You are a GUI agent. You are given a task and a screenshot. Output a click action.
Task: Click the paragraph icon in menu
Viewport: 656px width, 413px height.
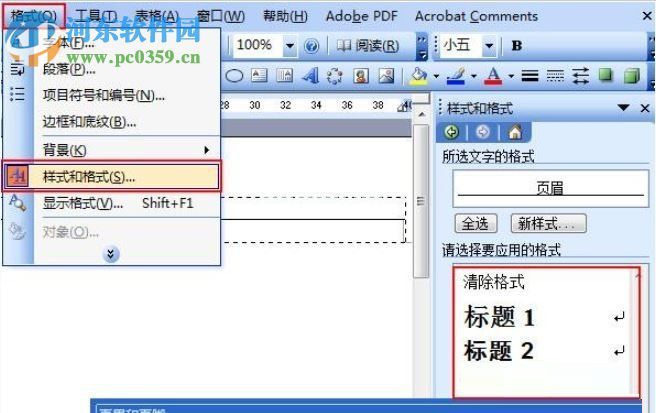pos(18,69)
